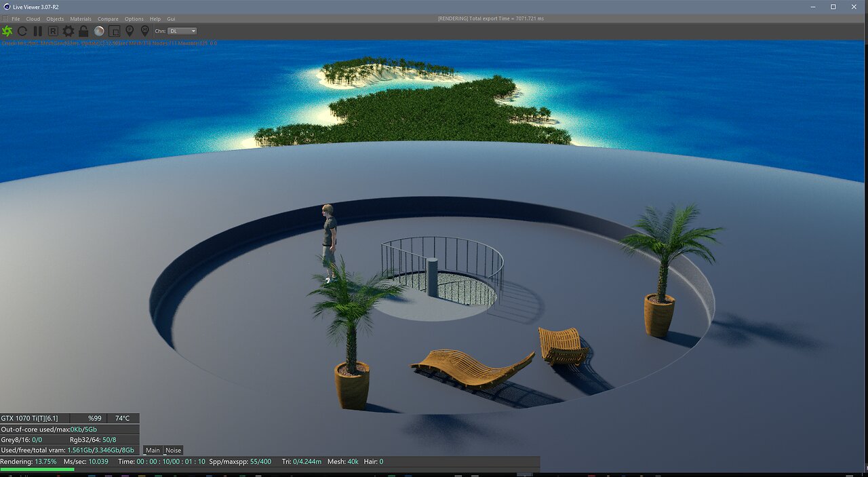Image resolution: width=868 pixels, height=477 pixels.
Task: Click the Rgb32/64 texture count
Action: click(x=93, y=440)
